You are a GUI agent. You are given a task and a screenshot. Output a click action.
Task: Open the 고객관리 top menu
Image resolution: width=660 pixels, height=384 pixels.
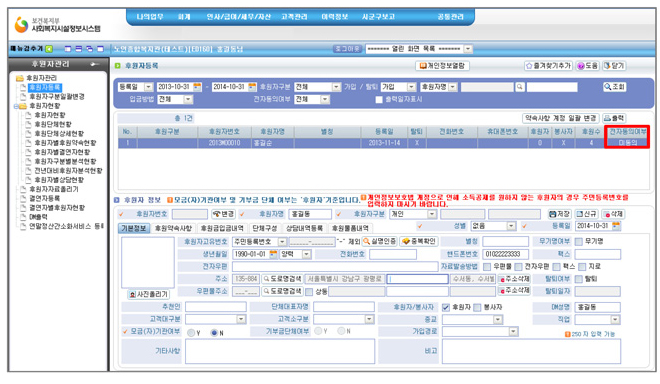pos(294,17)
